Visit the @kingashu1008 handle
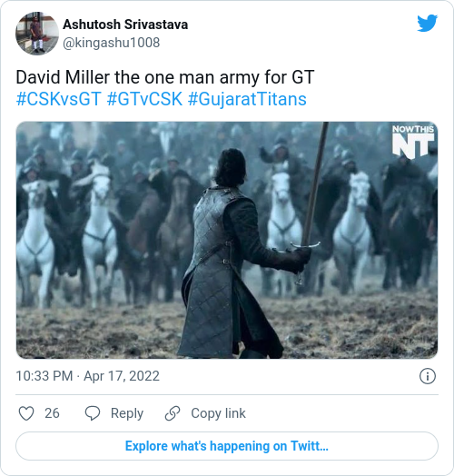The height and width of the screenshot is (476, 454). pyautogui.click(x=111, y=43)
